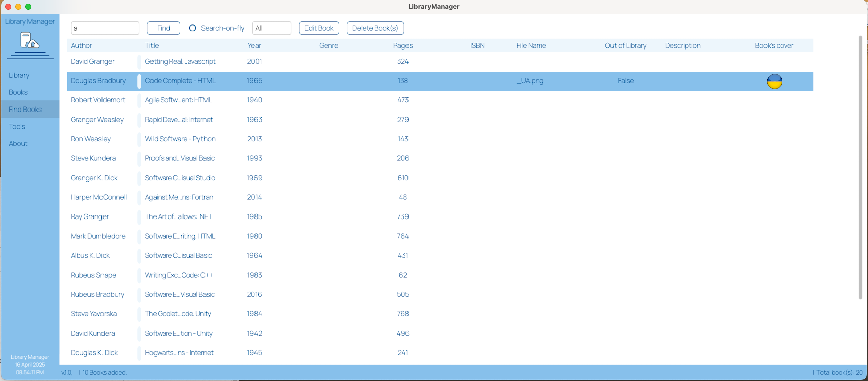Click the title Getting Real. Javascript
Viewport: 868px width, 381px height.
180,62
